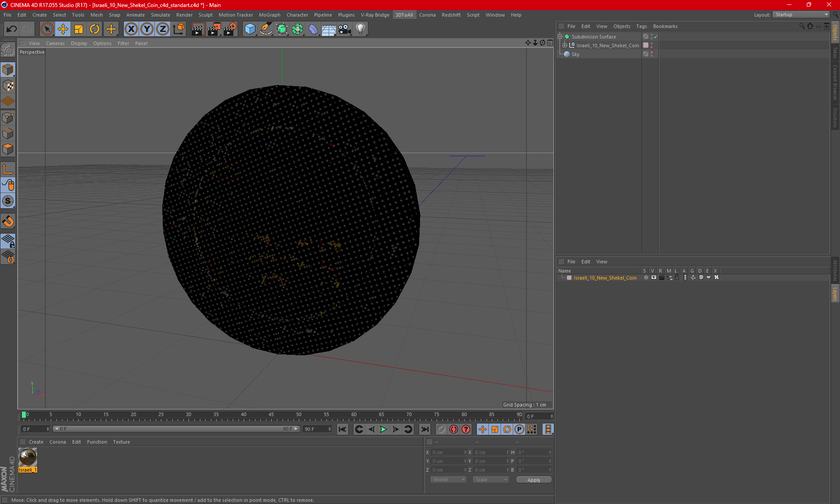Add a light object

pyautogui.click(x=360, y=29)
